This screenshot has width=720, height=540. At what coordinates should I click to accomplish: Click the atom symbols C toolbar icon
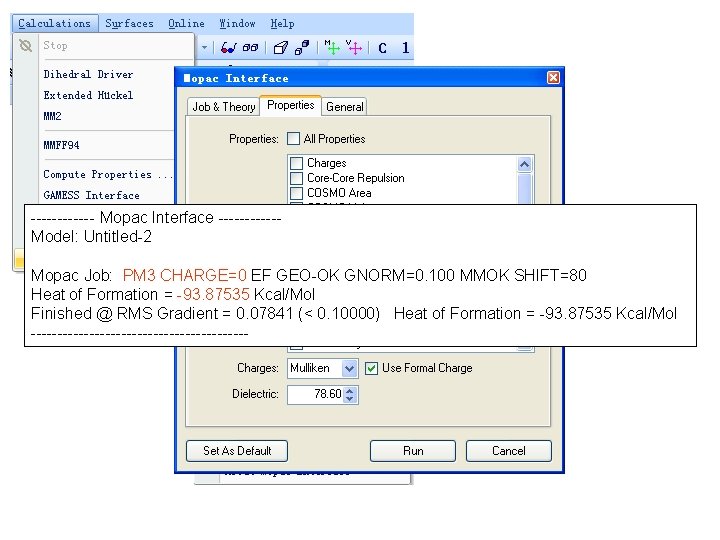pyautogui.click(x=382, y=48)
